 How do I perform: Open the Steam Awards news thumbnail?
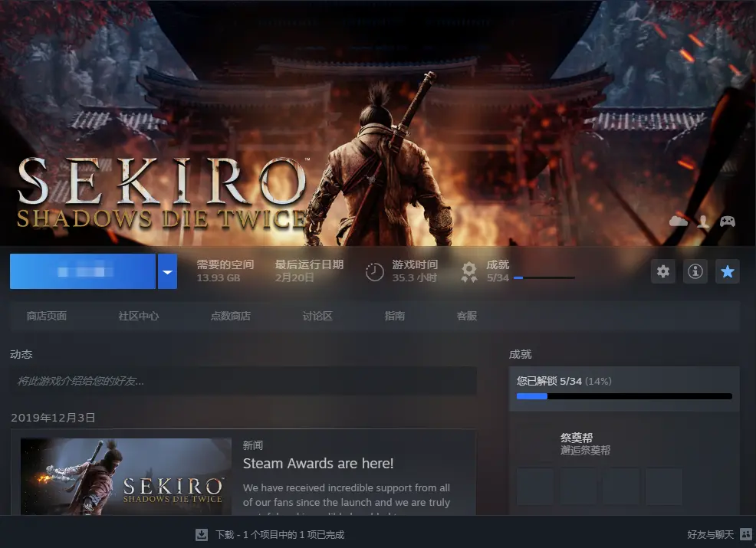pyautogui.click(x=126, y=476)
